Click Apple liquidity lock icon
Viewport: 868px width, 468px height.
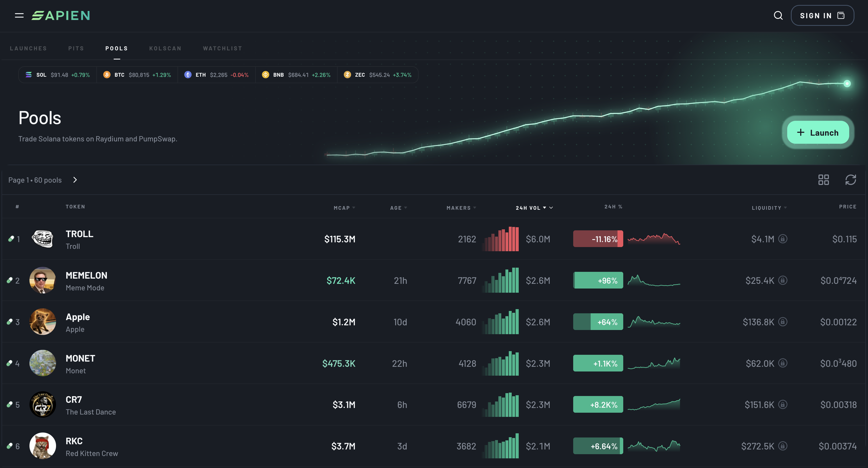coord(783,322)
